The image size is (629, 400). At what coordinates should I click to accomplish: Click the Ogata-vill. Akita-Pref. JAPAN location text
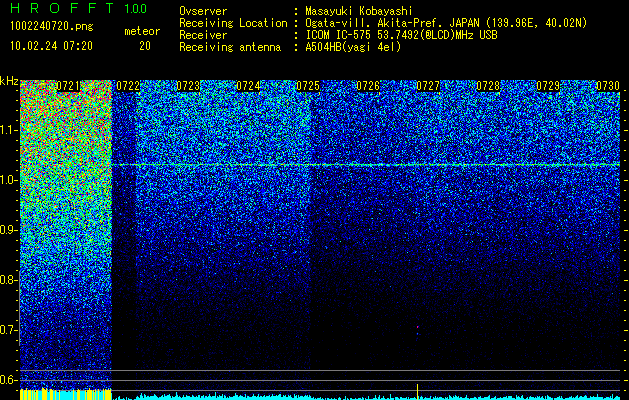click(446, 23)
